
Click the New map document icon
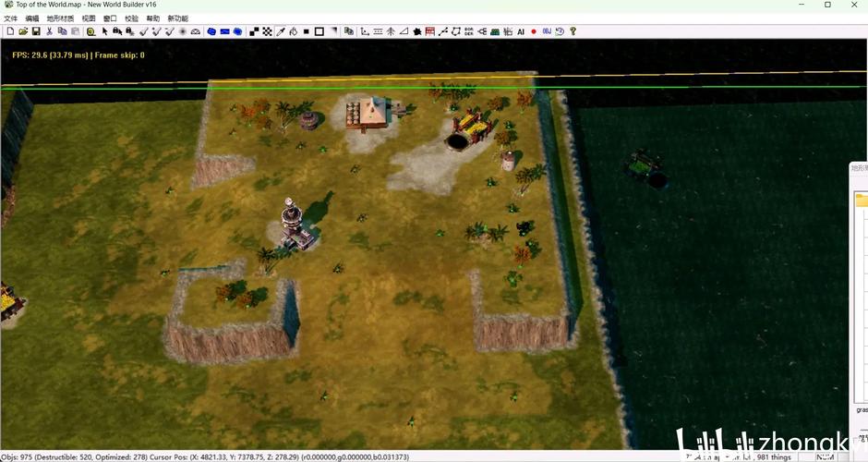tap(9, 31)
